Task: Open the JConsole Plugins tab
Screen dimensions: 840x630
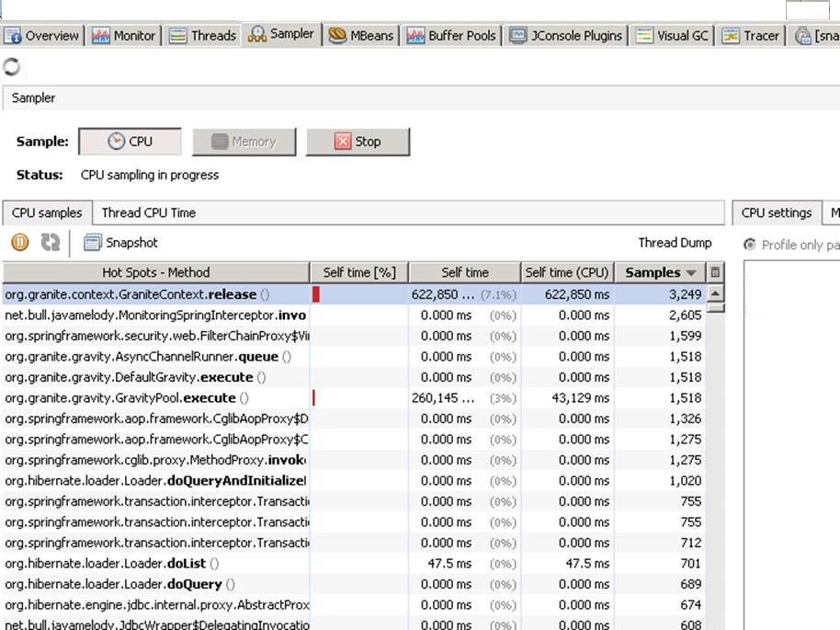Action: (566, 35)
